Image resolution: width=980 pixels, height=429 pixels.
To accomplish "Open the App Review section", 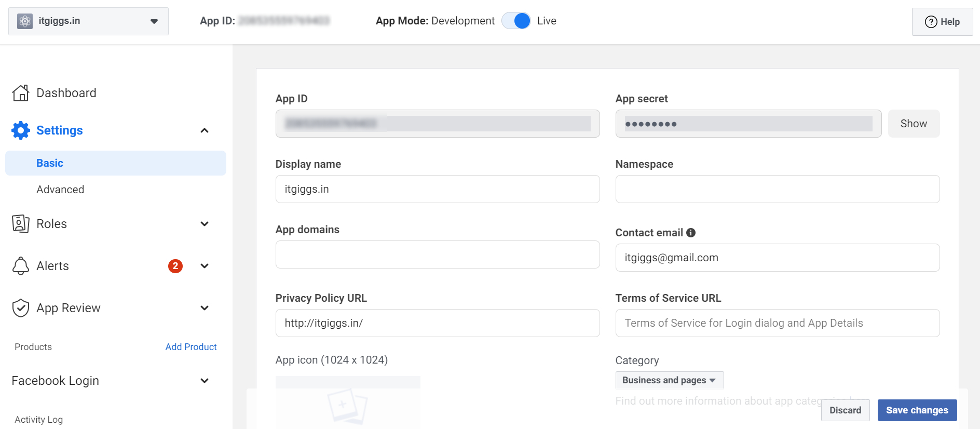I will click(69, 308).
